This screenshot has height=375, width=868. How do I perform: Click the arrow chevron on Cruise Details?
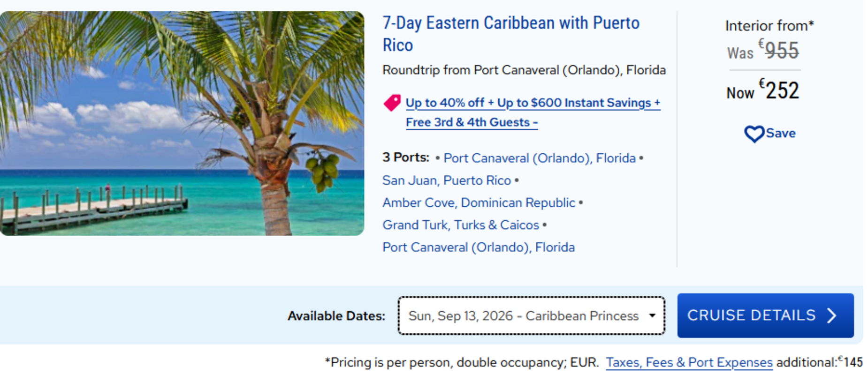pyautogui.click(x=832, y=315)
